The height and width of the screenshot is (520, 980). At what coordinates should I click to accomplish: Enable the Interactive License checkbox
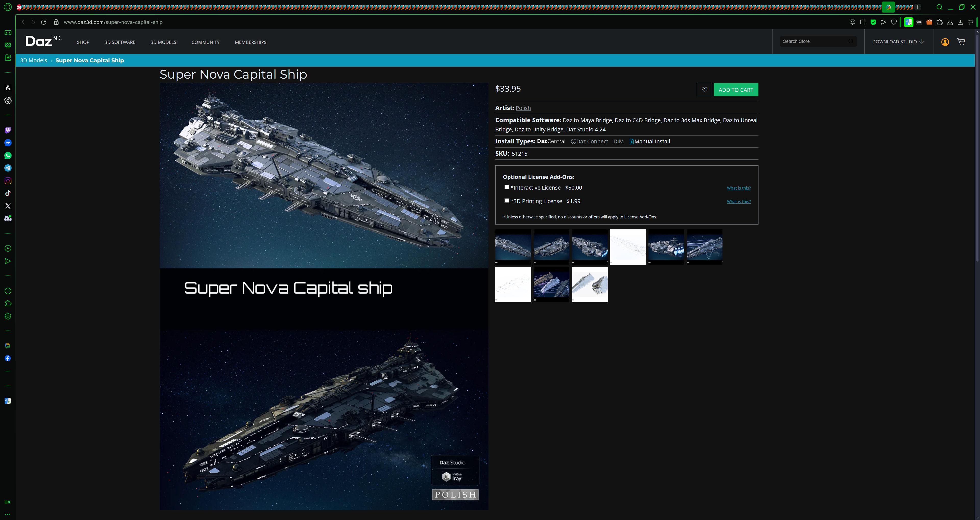tap(507, 187)
